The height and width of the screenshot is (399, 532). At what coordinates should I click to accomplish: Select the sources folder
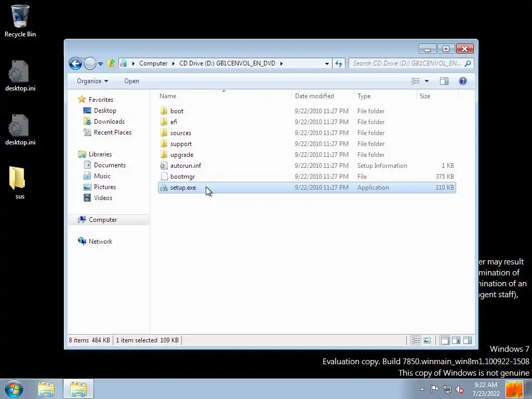coord(307,133)
